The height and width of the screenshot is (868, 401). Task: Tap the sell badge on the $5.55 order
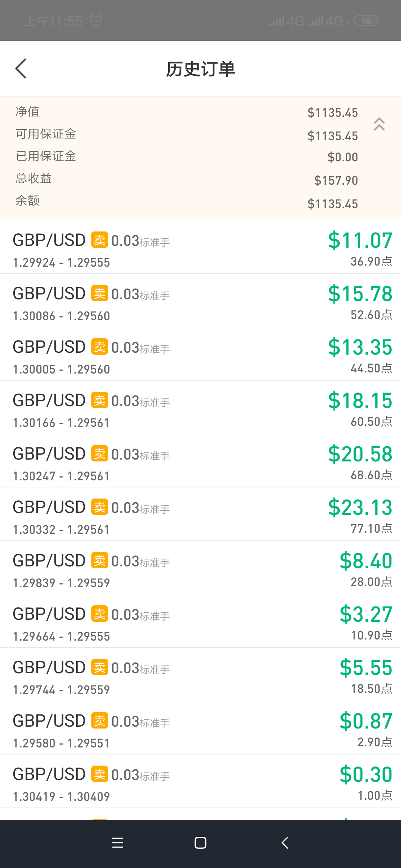coord(100,667)
